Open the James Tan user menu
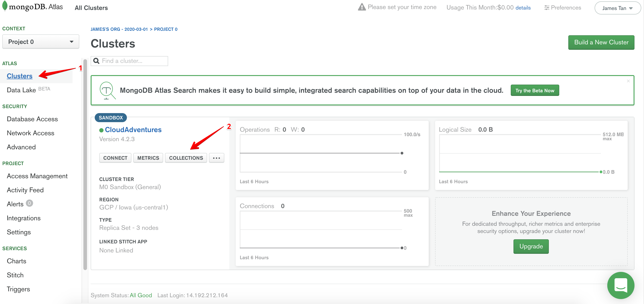 click(x=617, y=8)
